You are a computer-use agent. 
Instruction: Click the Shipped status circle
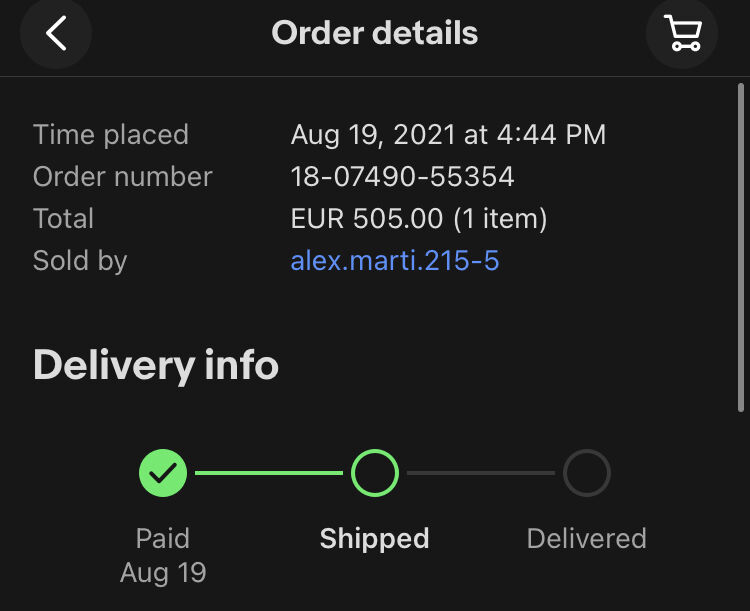tap(375, 473)
